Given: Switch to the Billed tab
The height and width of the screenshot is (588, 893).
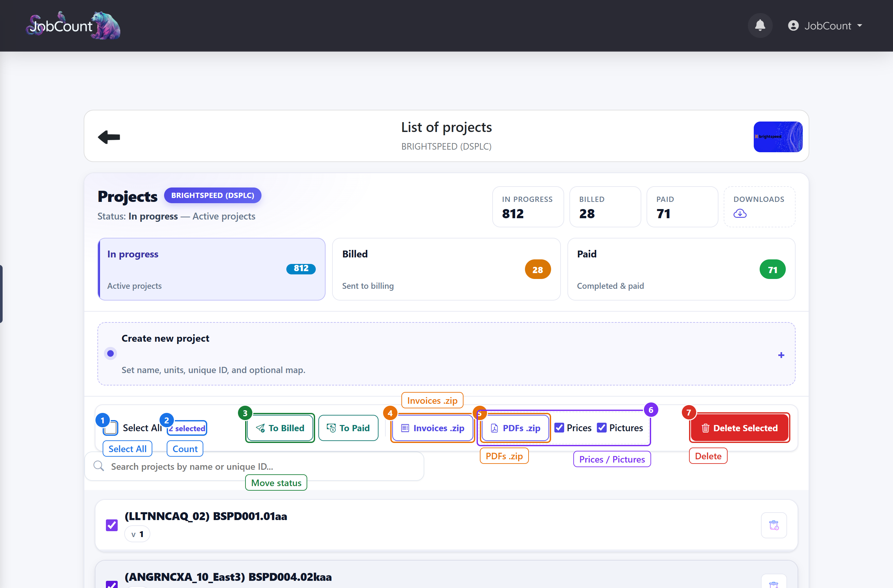Looking at the screenshot, I should click(446, 269).
